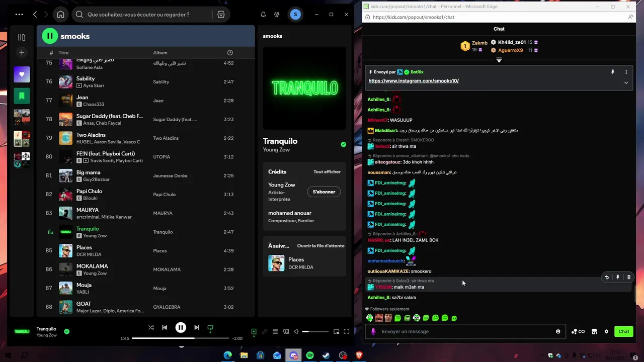Sort the list by Titre column

[63, 52]
